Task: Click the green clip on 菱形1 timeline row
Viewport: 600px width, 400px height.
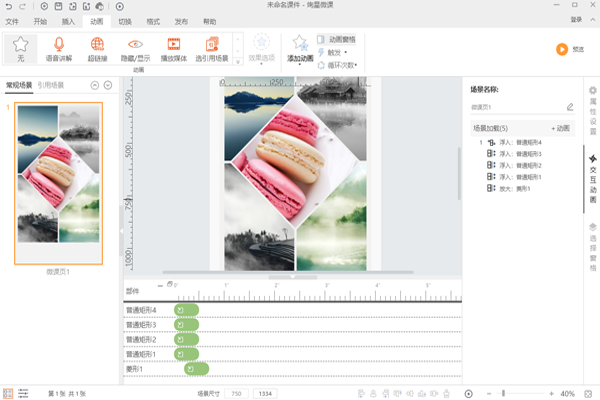Action: click(x=196, y=369)
